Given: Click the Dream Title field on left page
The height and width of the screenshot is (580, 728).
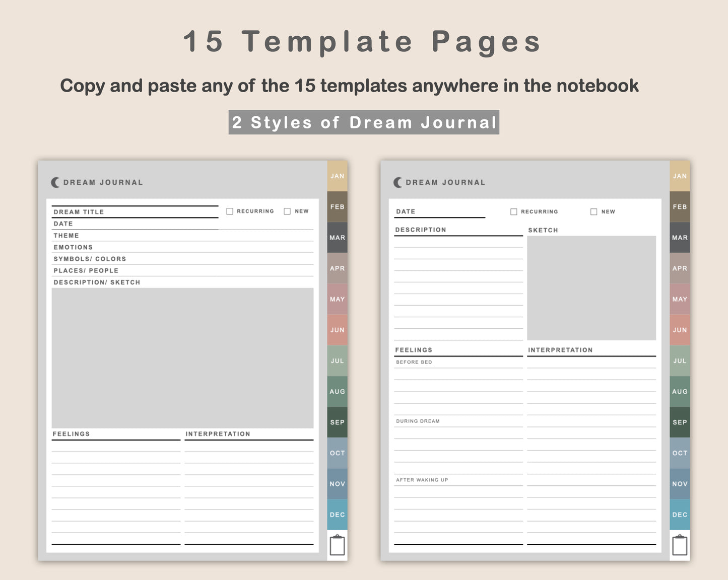Looking at the screenshot, I should pyautogui.click(x=135, y=212).
